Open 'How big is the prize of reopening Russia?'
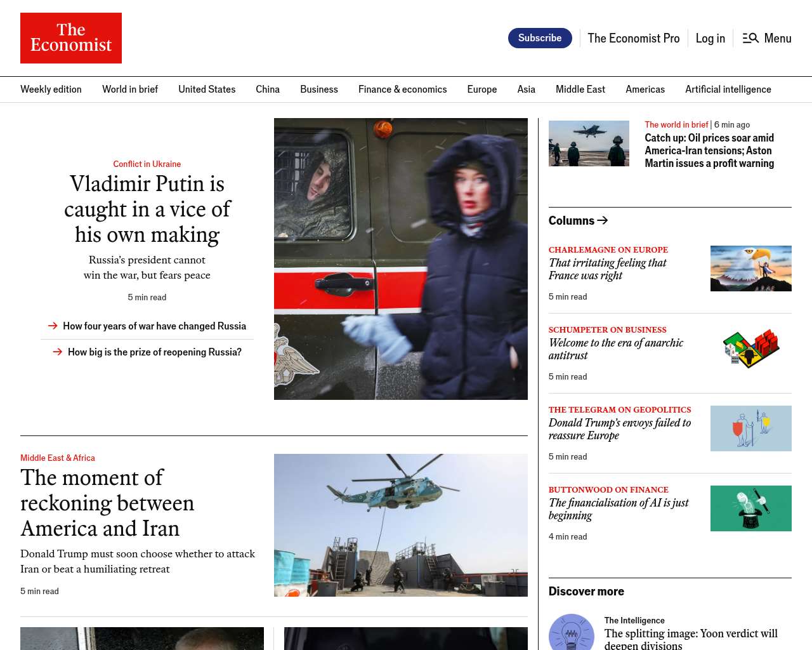 tap(155, 352)
